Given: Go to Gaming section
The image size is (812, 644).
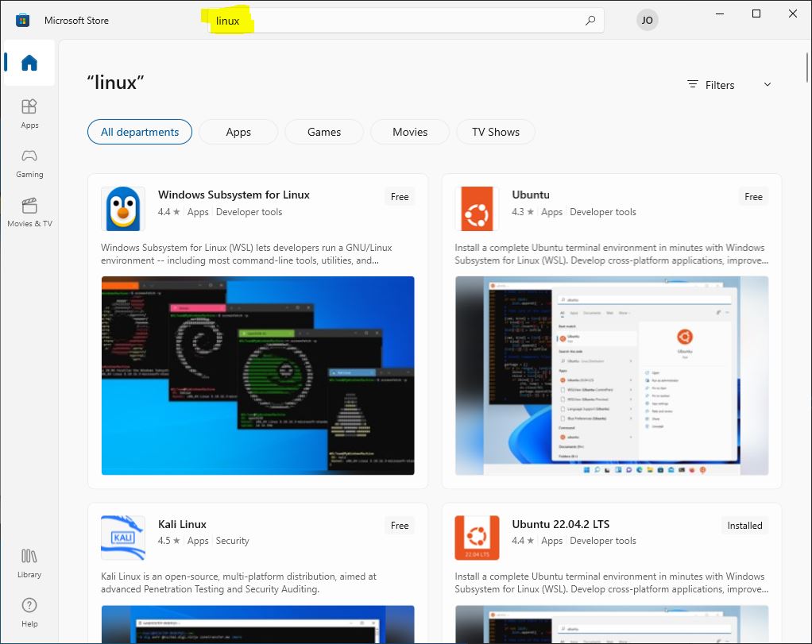Looking at the screenshot, I should (29, 163).
